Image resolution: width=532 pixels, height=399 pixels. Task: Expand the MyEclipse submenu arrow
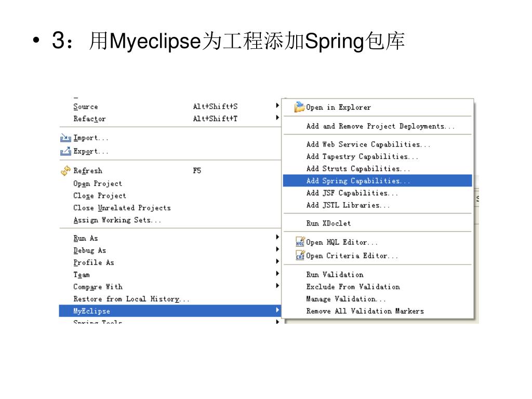point(277,310)
